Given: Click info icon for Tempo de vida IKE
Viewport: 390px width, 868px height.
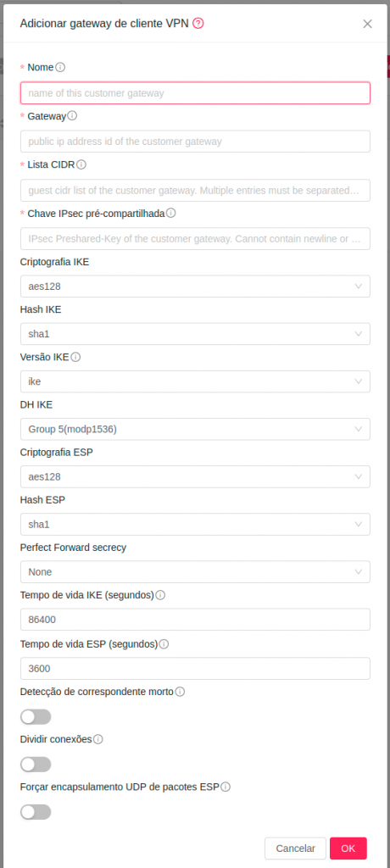Looking at the screenshot, I should click(x=160, y=596).
